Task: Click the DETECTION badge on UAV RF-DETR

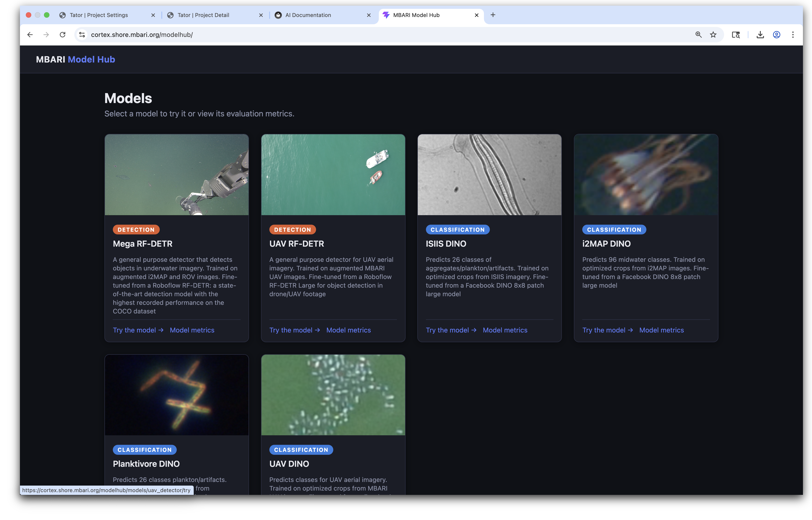Action: 292,229
